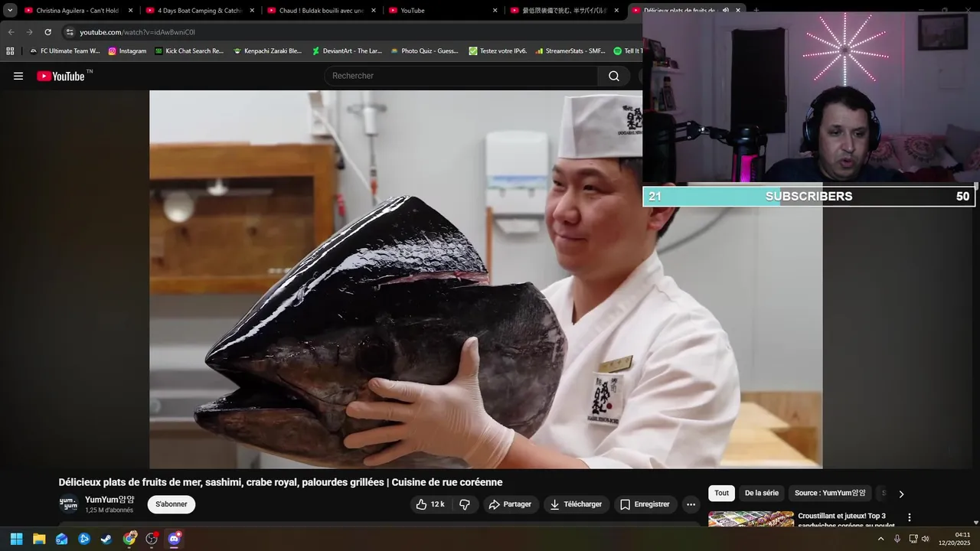Screen dimensions: 980x551
Task: Expand the filter chips with right chevron
Action: 901,494
